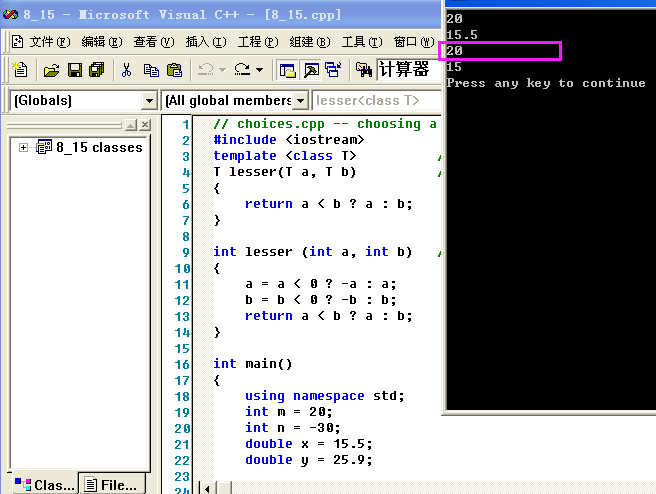Click the first '20' output line in console
This screenshot has height=494, width=656.
(454, 19)
